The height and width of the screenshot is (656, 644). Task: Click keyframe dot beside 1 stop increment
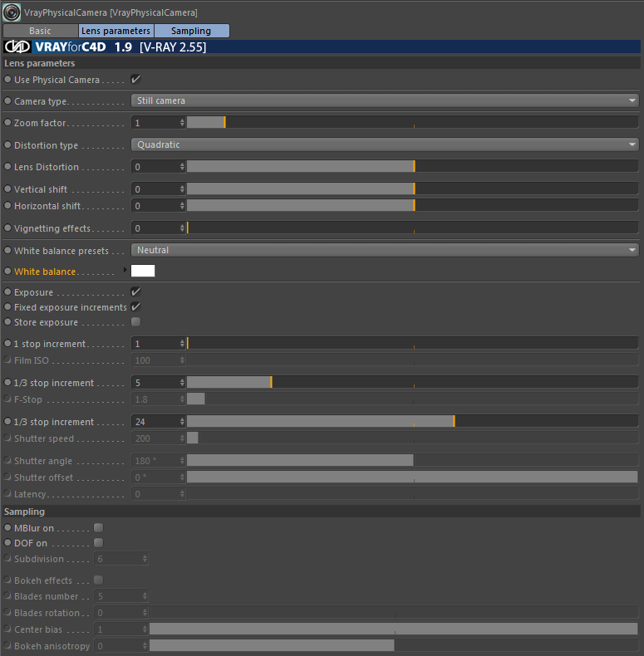[7, 343]
